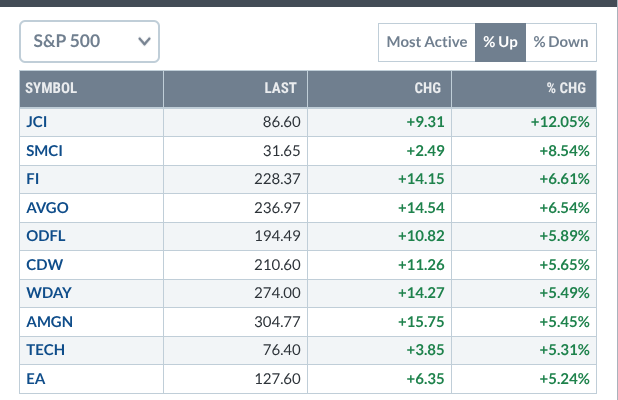The width and height of the screenshot is (618, 400).
Task: Select EA last price 127.60
Action: (277, 379)
